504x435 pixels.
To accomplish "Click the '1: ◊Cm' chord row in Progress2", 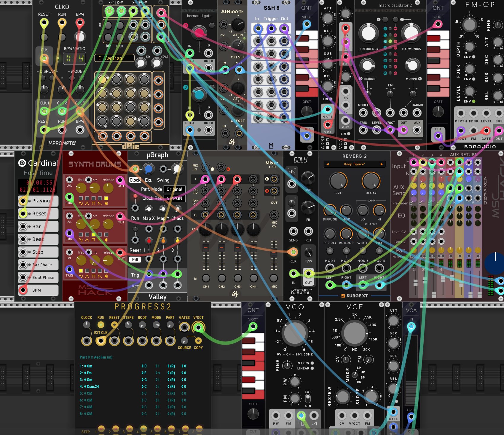I will coord(133,366).
